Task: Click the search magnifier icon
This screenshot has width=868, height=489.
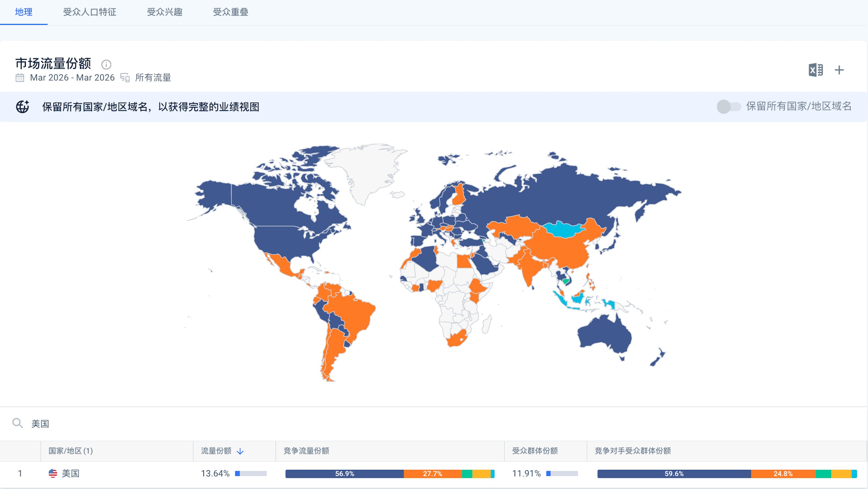Action: 17,423
